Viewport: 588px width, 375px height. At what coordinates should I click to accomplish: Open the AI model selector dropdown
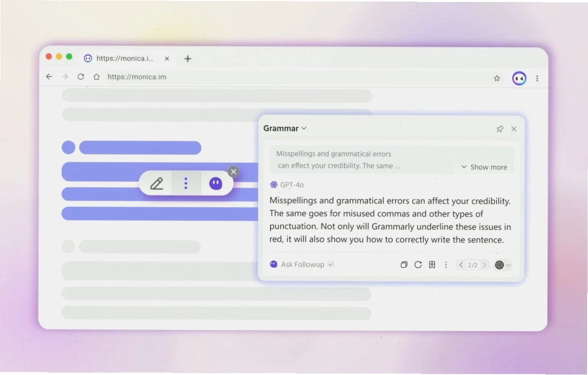(x=503, y=265)
